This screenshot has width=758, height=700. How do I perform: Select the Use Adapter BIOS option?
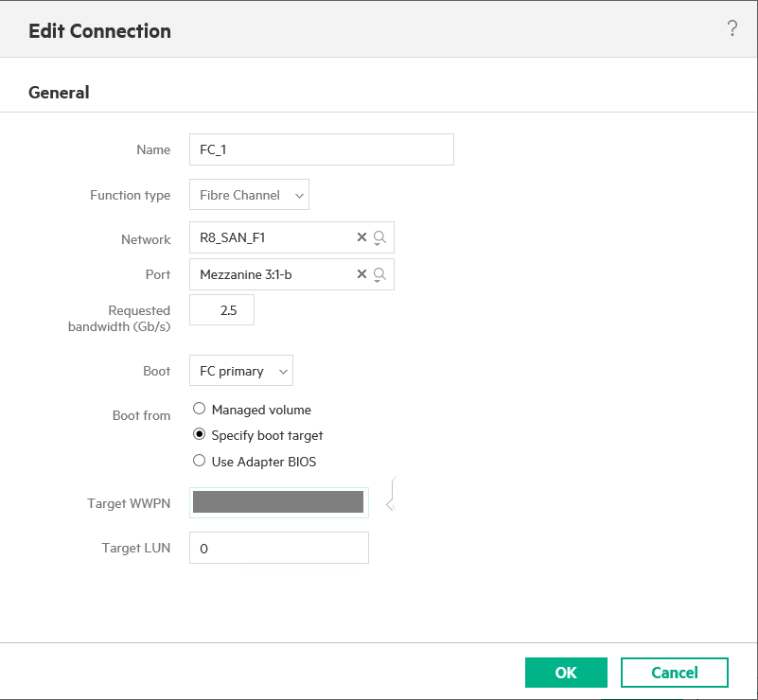tap(199, 461)
